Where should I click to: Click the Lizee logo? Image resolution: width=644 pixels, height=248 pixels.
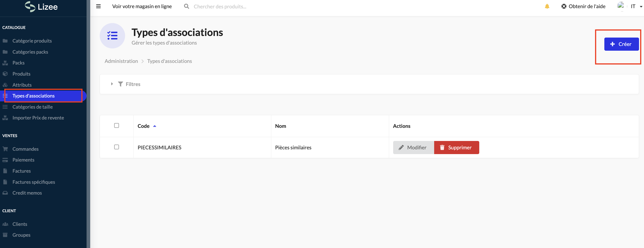point(41,7)
